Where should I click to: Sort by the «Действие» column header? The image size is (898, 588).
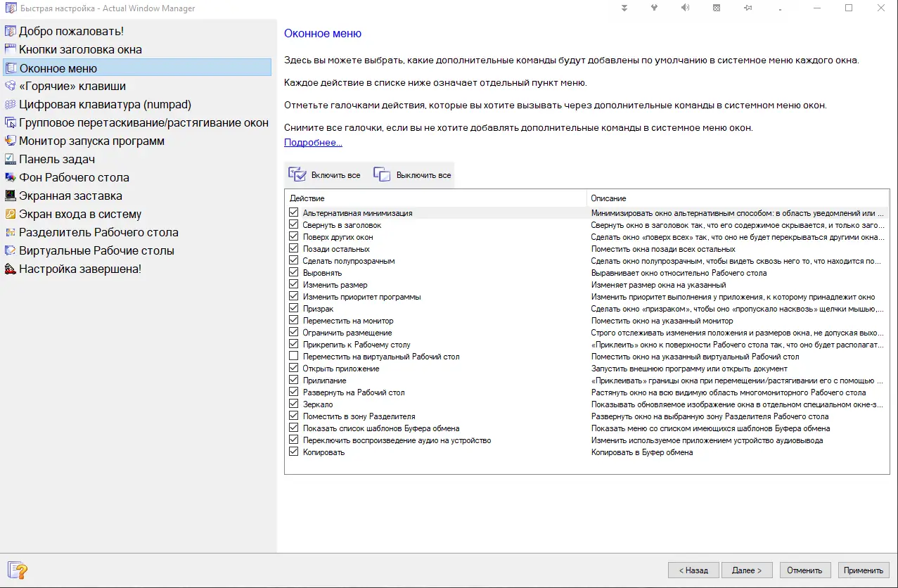(435, 198)
